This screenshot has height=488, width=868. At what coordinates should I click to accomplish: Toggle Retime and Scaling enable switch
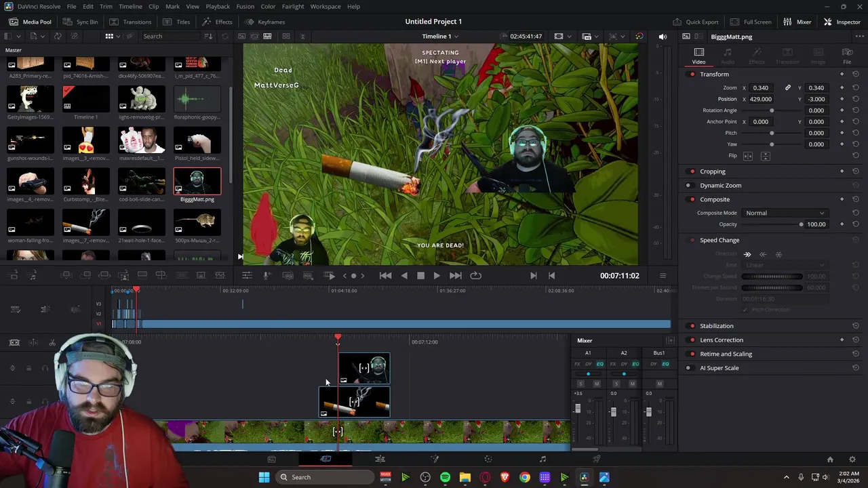[692, 354]
